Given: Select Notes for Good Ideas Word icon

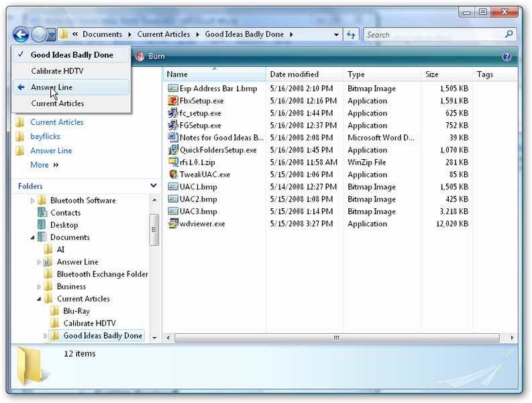Looking at the screenshot, I should [173, 137].
